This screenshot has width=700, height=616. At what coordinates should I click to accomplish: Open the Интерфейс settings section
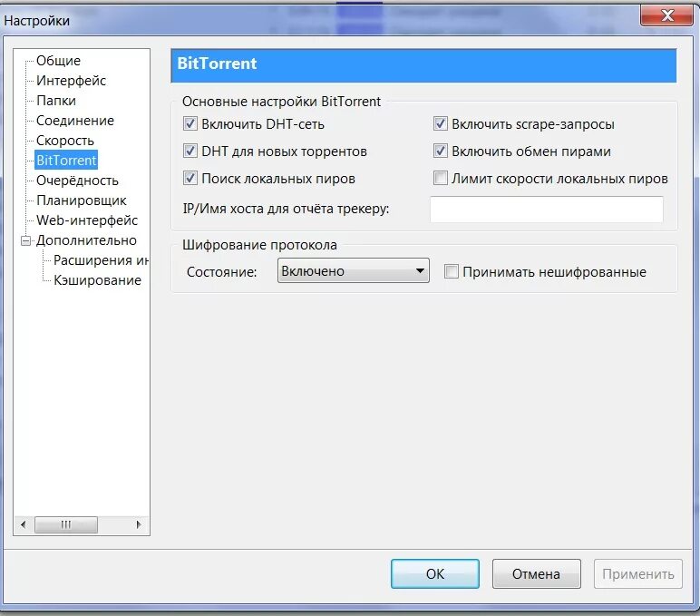click(71, 81)
